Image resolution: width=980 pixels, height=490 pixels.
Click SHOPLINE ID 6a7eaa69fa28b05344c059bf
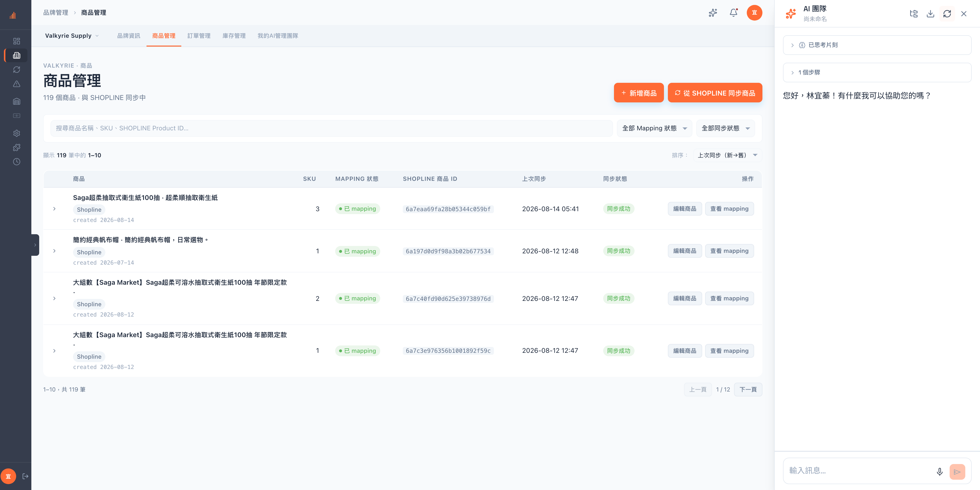point(448,209)
